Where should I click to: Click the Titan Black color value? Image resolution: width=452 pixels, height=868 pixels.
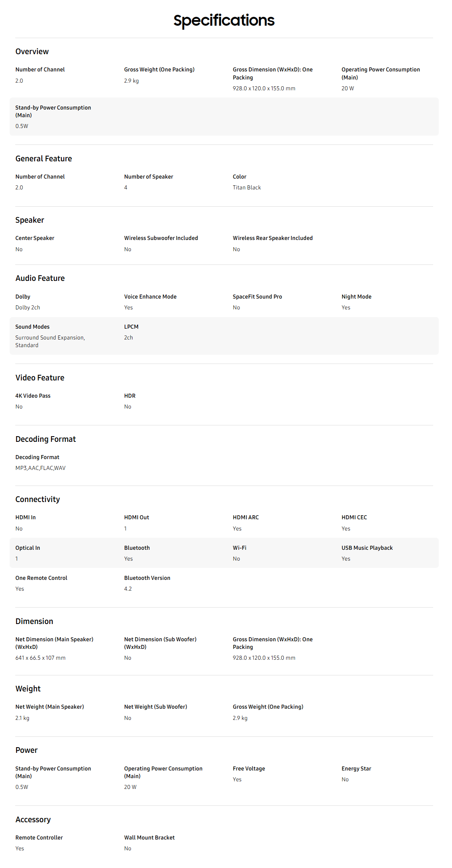(247, 187)
